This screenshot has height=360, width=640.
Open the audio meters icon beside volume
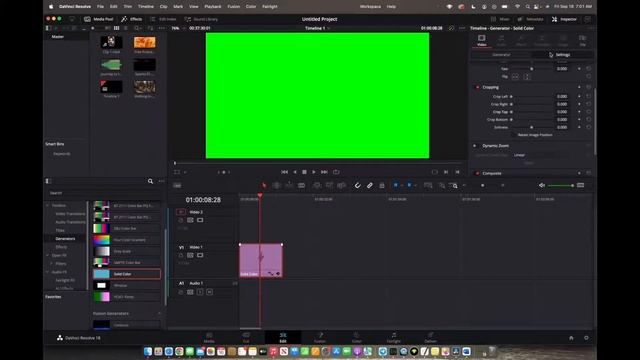coord(580,185)
